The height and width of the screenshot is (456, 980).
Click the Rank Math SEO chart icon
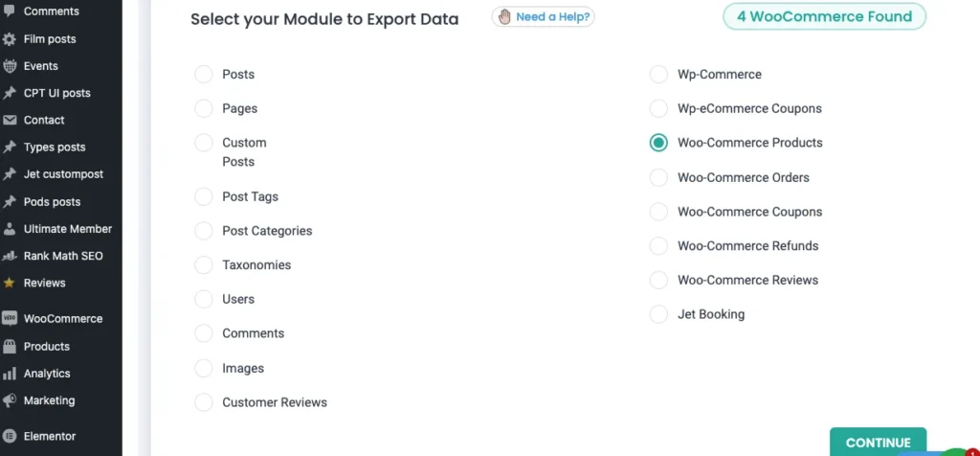pos(10,257)
